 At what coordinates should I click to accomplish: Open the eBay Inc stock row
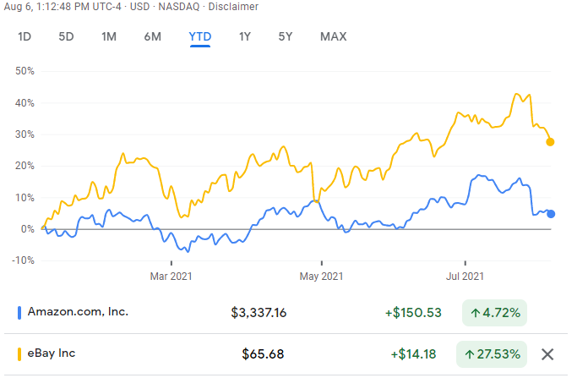(x=52, y=353)
